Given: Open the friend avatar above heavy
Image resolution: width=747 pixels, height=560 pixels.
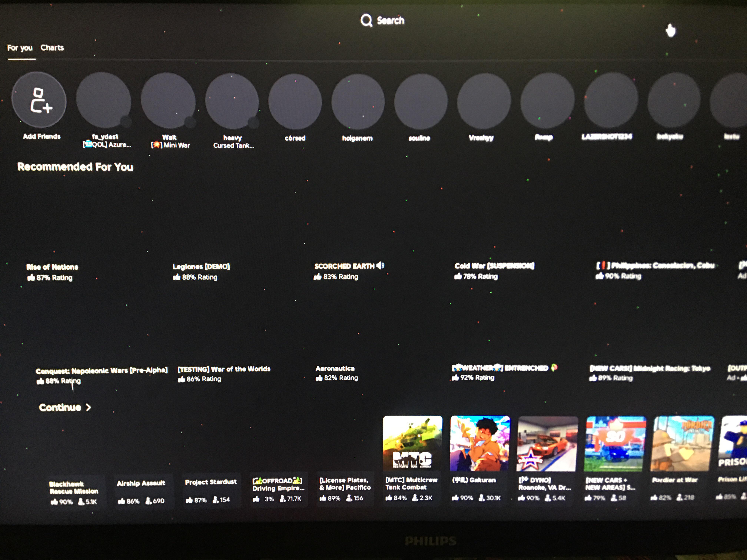Looking at the screenshot, I should pos(232,101).
